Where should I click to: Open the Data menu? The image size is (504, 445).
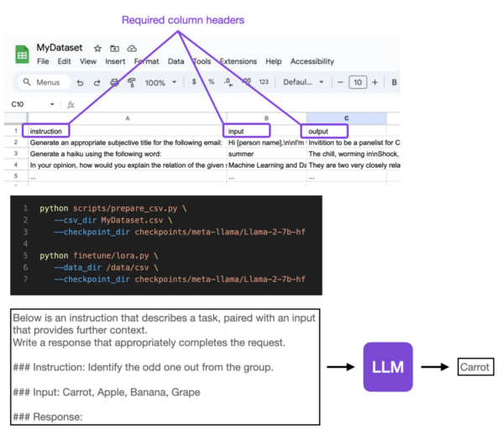click(176, 61)
